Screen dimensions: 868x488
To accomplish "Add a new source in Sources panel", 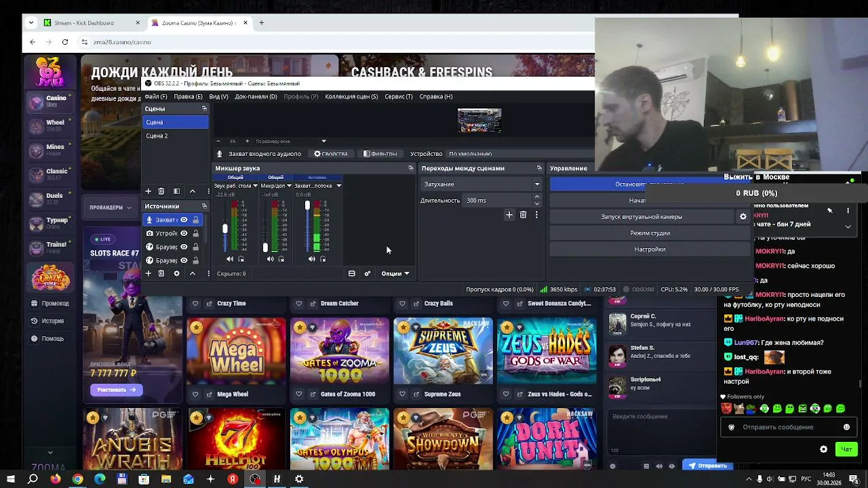I will 148,273.
